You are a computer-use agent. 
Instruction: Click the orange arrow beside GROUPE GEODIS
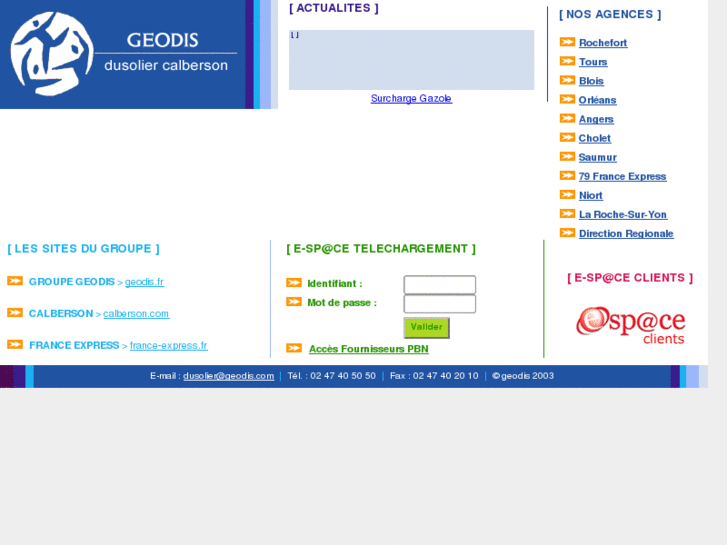pyautogui.click(x=15, y=281)
